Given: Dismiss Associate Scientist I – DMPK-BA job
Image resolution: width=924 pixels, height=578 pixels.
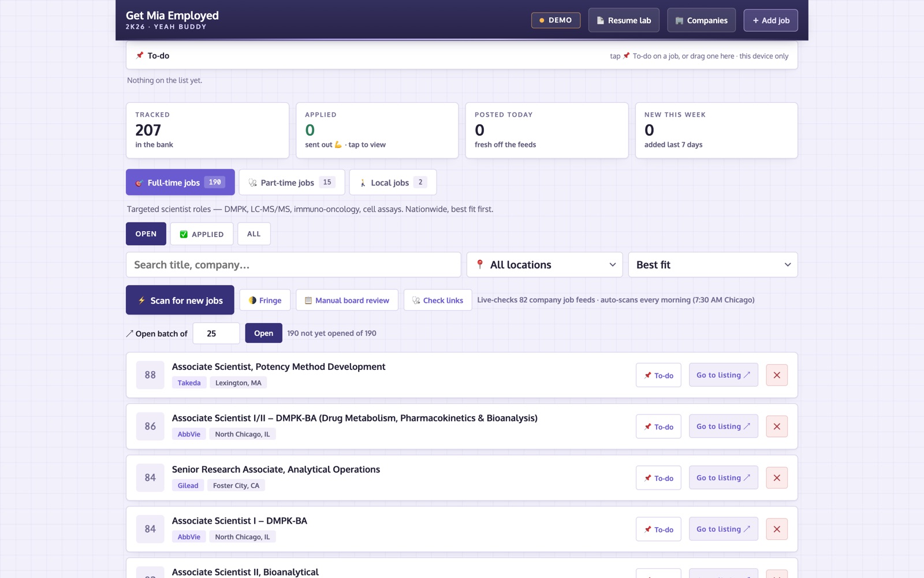Looking at the screenshot, I should 777,529.
